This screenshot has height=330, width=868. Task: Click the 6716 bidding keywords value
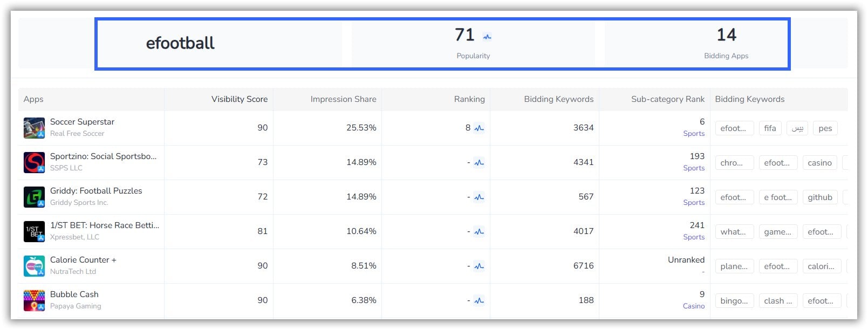pos(583,266)
